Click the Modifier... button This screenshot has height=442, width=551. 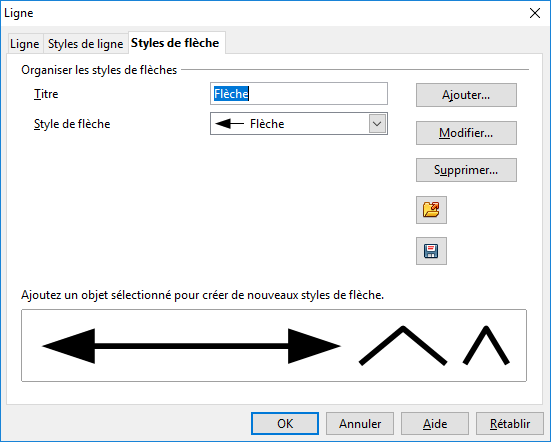(466, 133)
